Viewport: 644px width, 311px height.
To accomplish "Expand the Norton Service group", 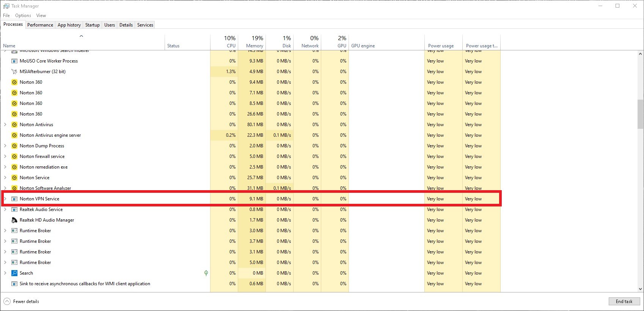I will (5, 178).
